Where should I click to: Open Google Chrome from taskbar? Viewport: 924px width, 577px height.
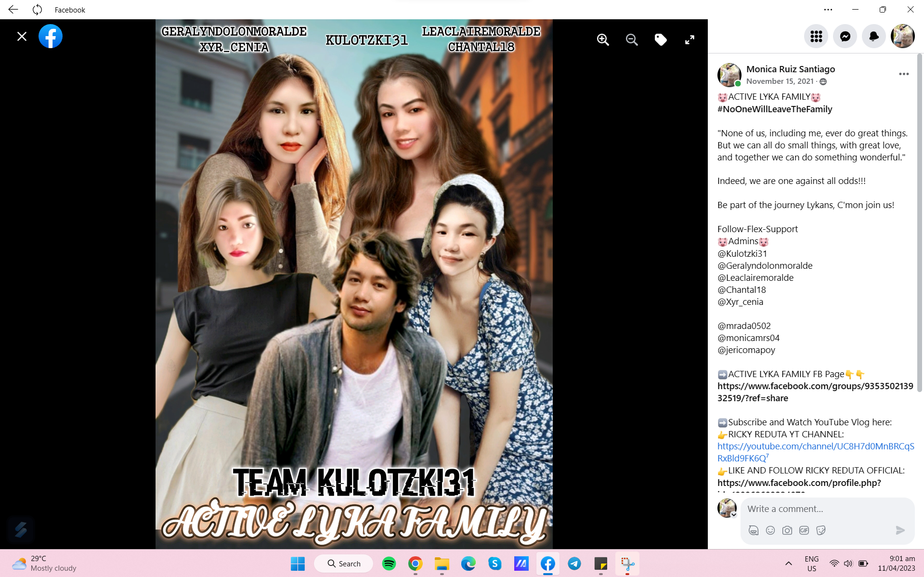[x=415, y=564]
